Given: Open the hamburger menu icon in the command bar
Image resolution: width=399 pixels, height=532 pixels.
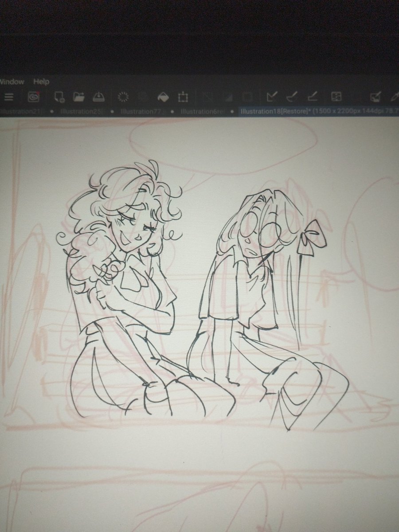Looking at the screenshot, I should coord(8,97).
